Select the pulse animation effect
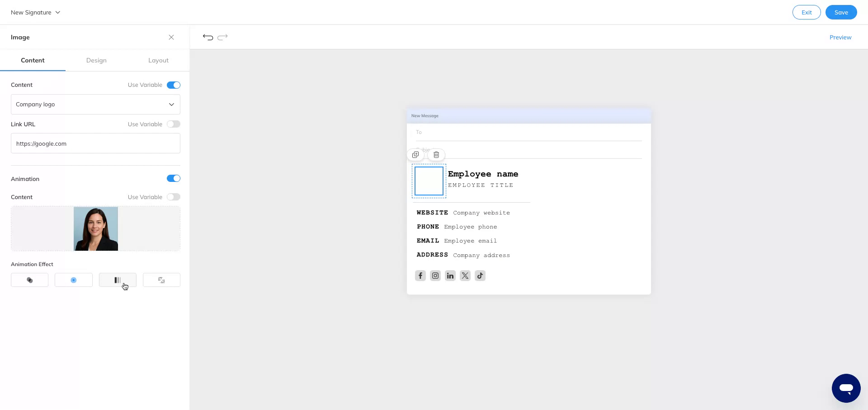This screenshot has width=868, height=410. click(73, 280)
